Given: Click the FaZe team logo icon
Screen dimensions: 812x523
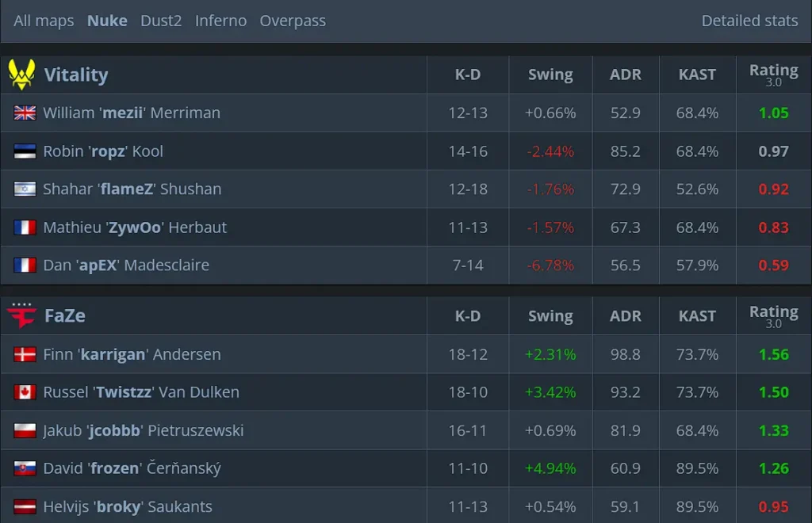Looking at the screenshot, I should coord(21,316).
